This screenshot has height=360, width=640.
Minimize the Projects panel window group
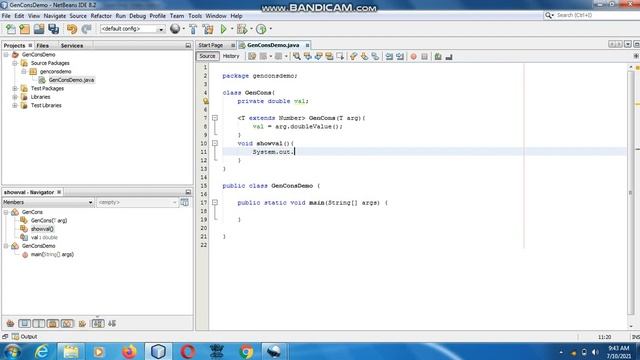pos(188,45)
